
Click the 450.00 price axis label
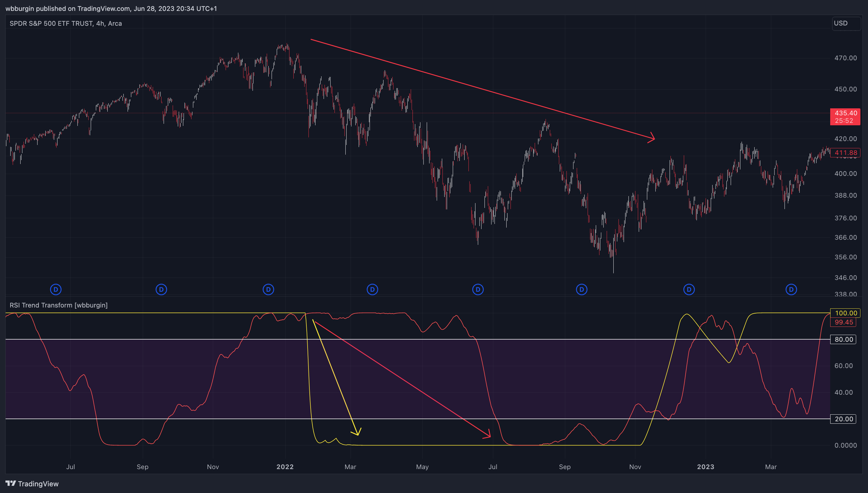point(845,89)
